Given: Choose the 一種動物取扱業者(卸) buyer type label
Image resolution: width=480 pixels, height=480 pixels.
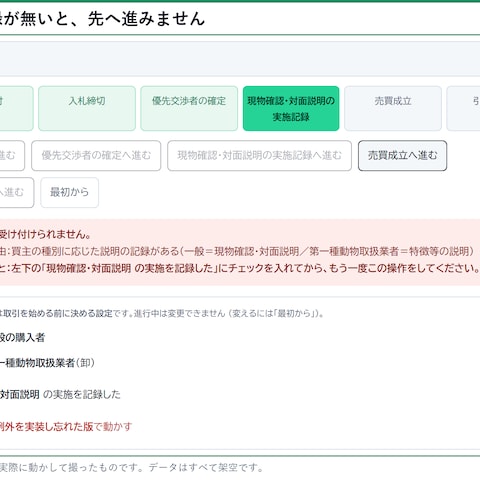Looking at the screenshot, I should [x=47, y=363].
